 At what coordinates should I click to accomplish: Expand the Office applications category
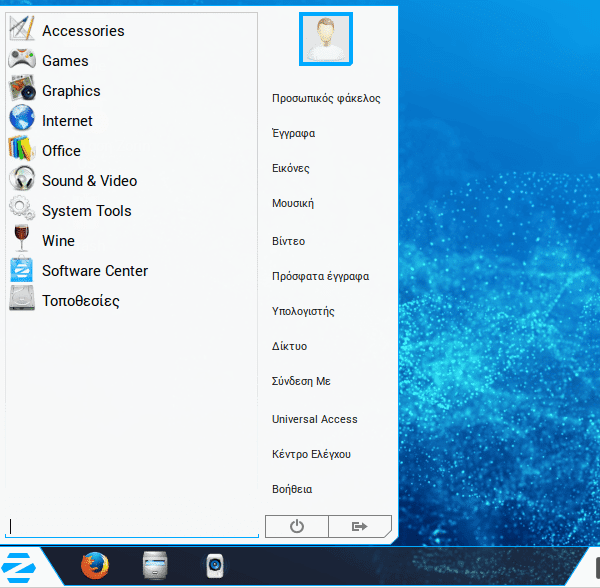[x=61, y=151]
